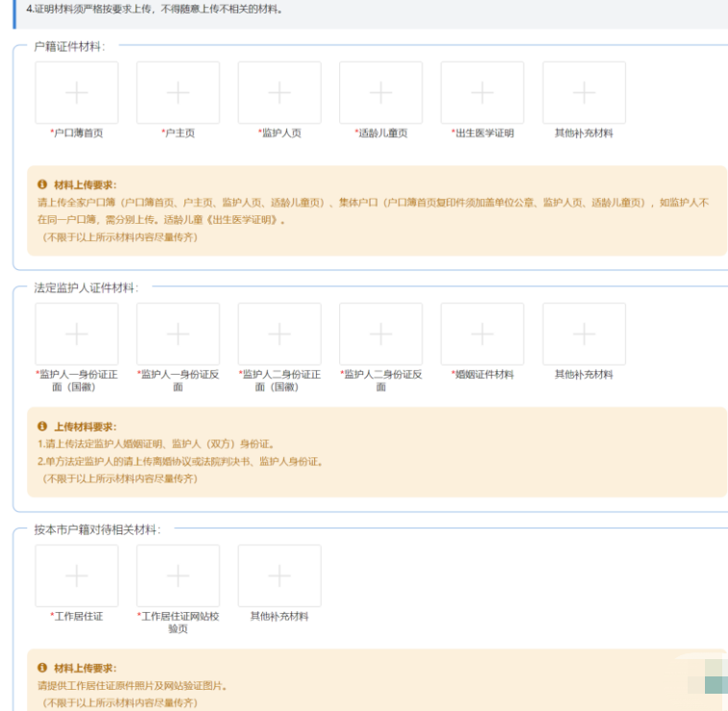Screen dimensions: 728x711
Task: Click info icon beside 上传材料要求
Action: click(42, 427)
